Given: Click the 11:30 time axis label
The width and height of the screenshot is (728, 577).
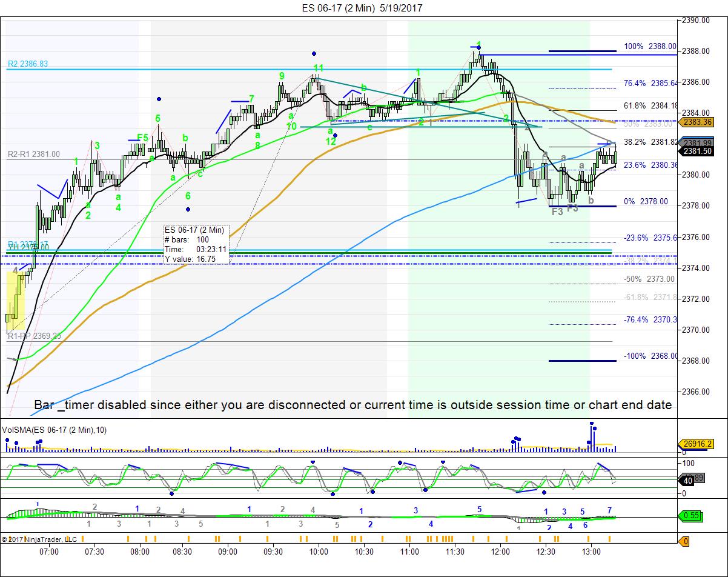Looking at the screenshot, I should point(455,552).
